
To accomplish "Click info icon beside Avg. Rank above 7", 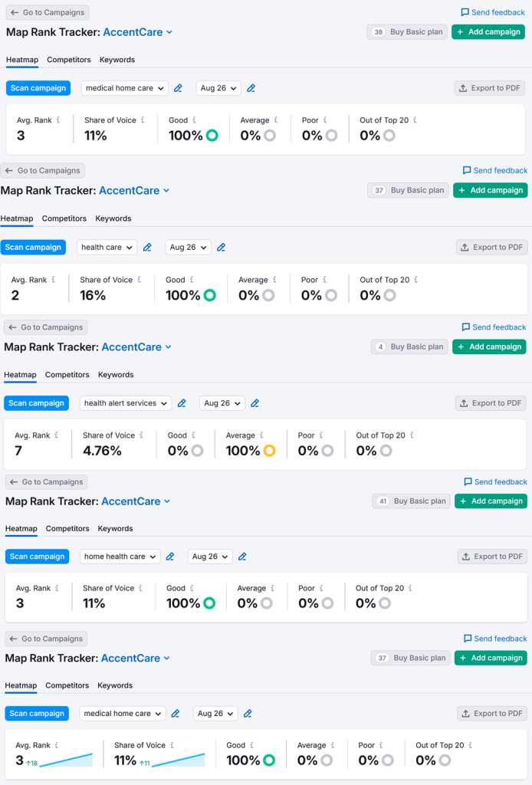I will [57, 435].
